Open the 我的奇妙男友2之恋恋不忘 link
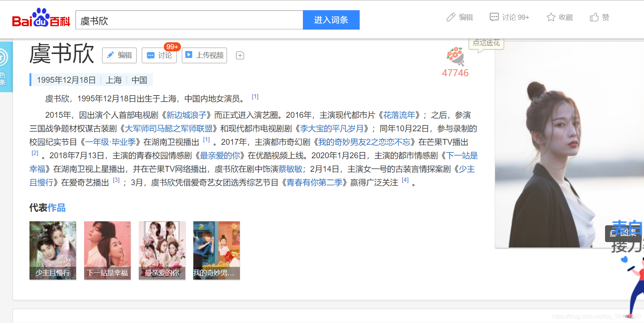Image resolution: width=644 pixels, height=323 pixels. point(364,142)
